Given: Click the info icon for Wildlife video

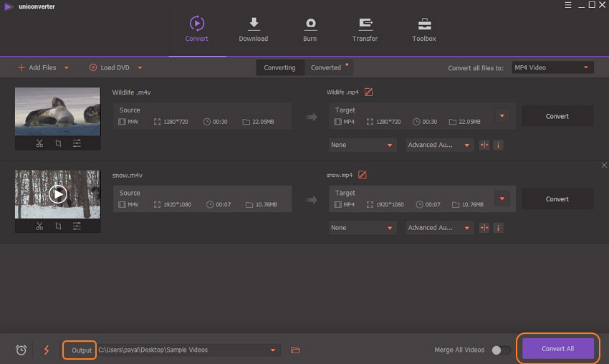Looking at the screenshot, I should coord(498,145).
